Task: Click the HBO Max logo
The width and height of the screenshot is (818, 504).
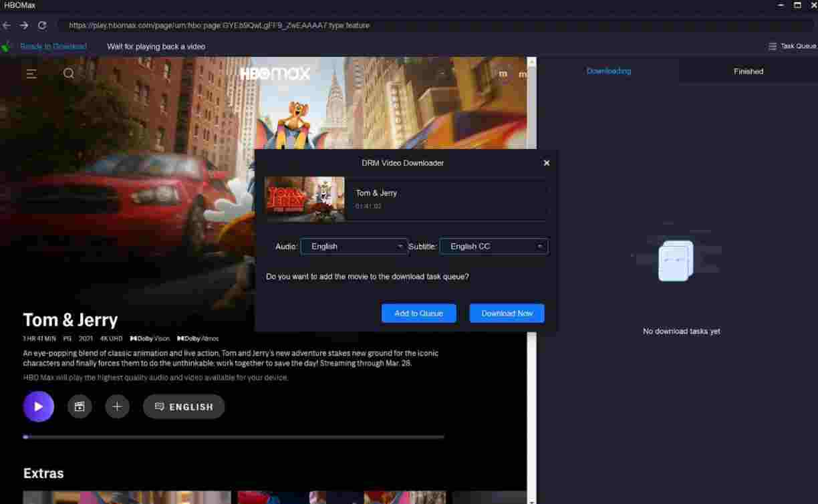Action: tap(275, 74)
